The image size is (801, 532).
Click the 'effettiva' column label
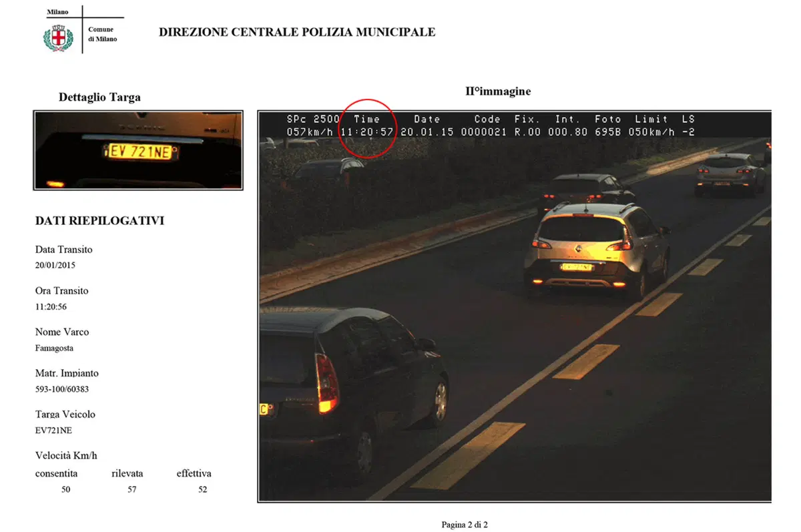(x=194, y=474)
